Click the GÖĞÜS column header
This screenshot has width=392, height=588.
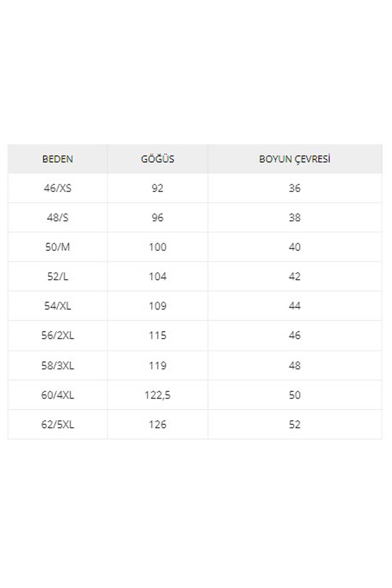(x=157, y=159)
